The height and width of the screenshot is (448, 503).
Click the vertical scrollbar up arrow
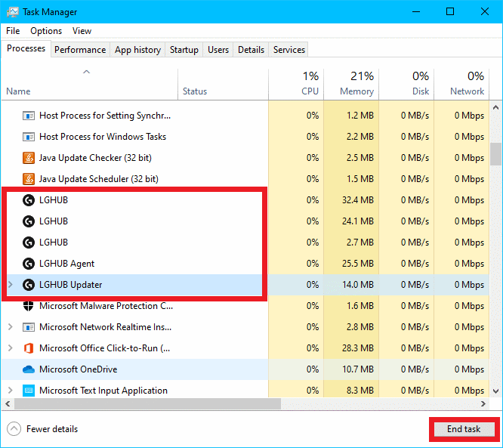click(x=495, y=107)
